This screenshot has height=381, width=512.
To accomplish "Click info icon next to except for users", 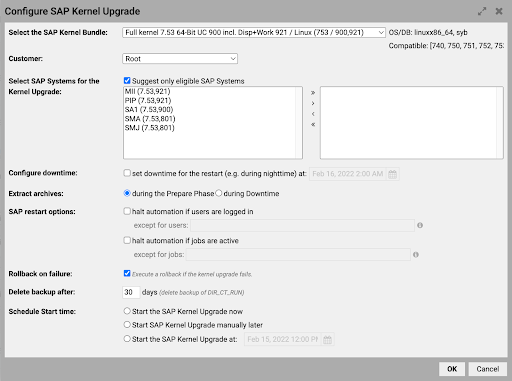I will coord(420,225).
